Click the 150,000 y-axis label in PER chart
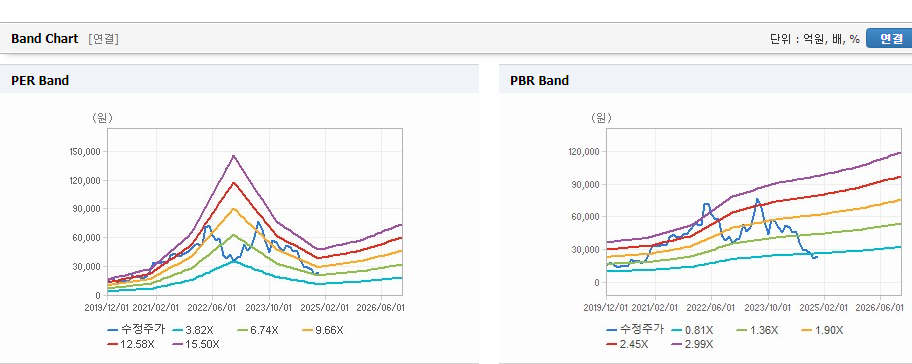 [x=85, y=152]
